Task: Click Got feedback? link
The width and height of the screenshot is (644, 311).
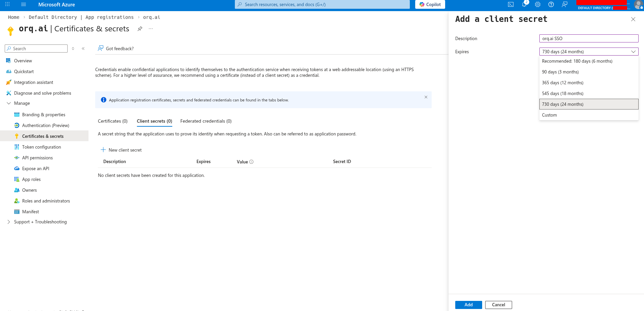Action: (x=116, y=49)
